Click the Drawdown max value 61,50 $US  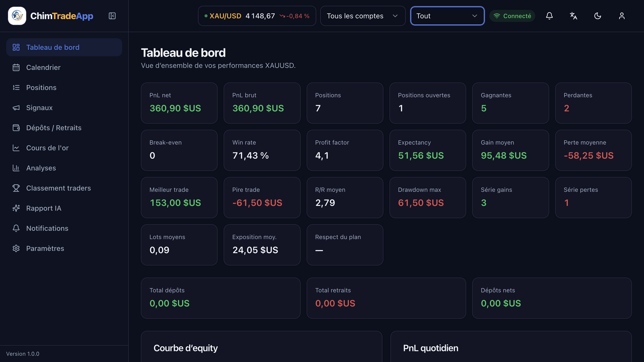pos(421,203)
